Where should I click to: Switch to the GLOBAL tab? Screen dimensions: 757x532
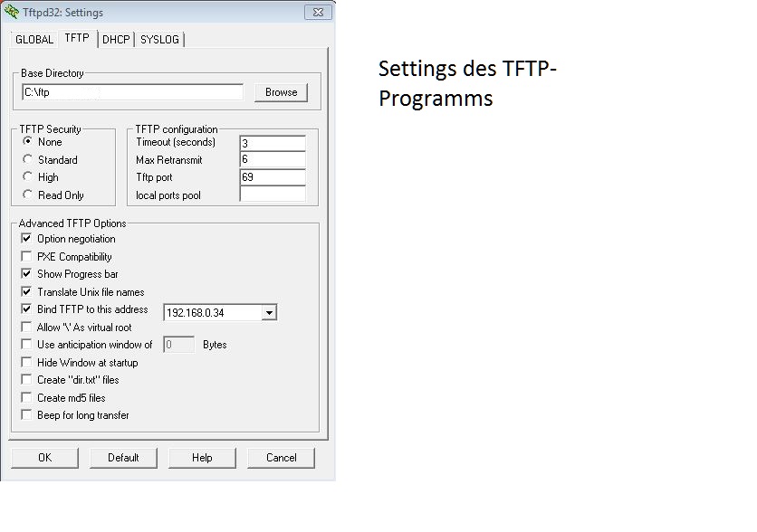tap(34, 40)
